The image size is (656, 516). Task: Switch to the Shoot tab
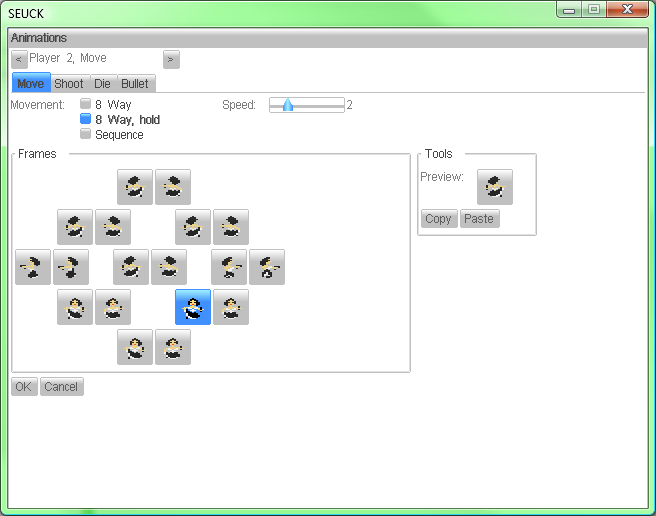(69, 84)
